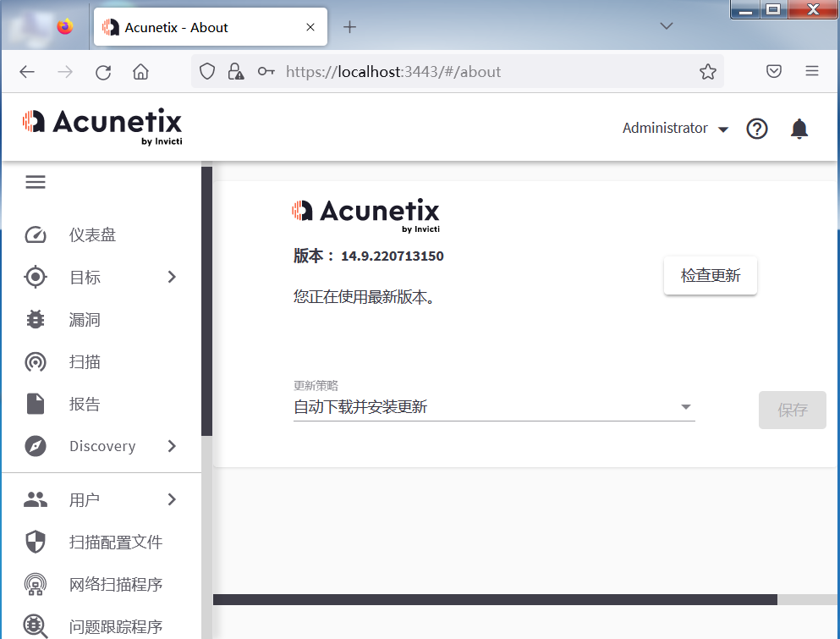Select the 报告 menu item
The image size is (840, 639).
coord(85,404)
